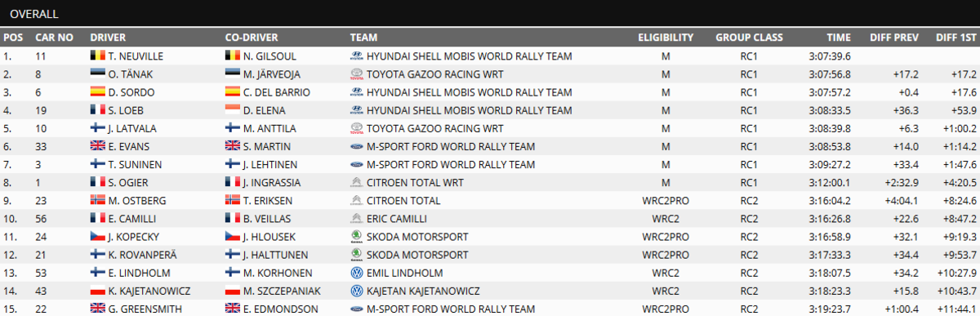The image size is (980, 316).
Task: Sort by the TIME column header
Action: point(839,38)
